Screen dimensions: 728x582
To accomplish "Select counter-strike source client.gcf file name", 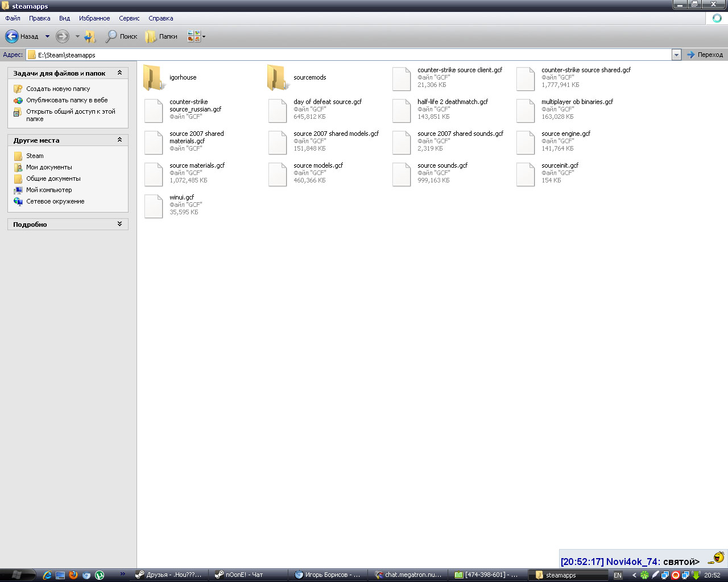I will click(x=460, y=70).
